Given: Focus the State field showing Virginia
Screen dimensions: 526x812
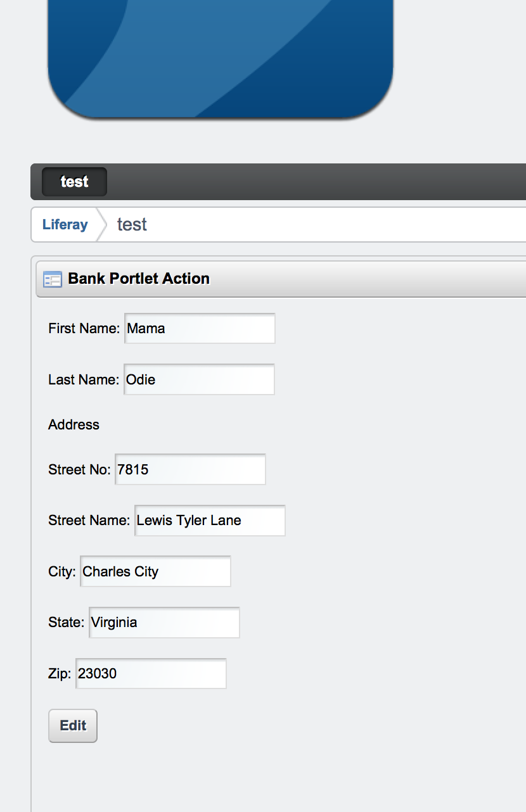Looking at the screenshot, I should click(164, 623).
